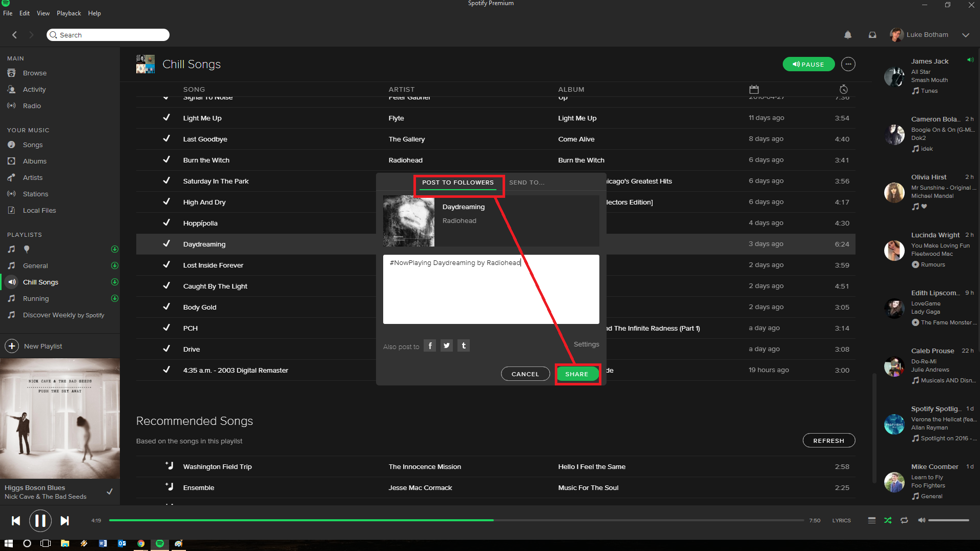Open the Playback menu
Image resolution: width=980 pixels, height=551 pixels.
pos(69,13)
